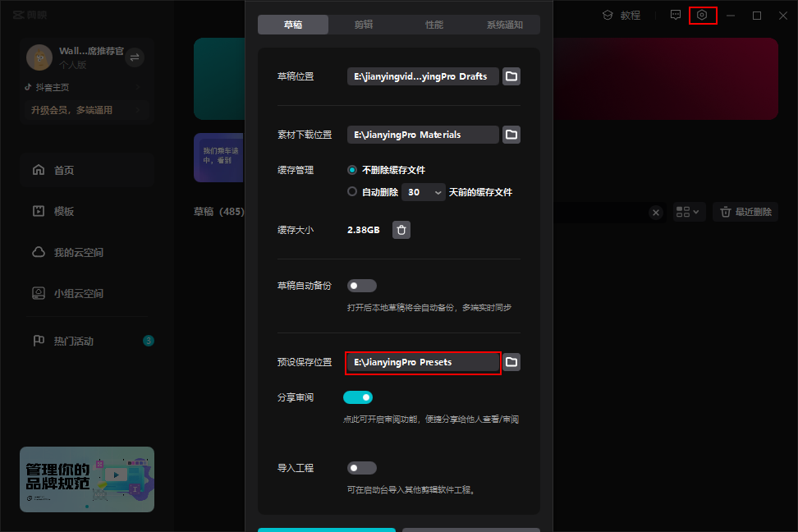Viewport: 798px width, 532px height.
Task: Switch to the 性能 tab
Action: [434, 25]
